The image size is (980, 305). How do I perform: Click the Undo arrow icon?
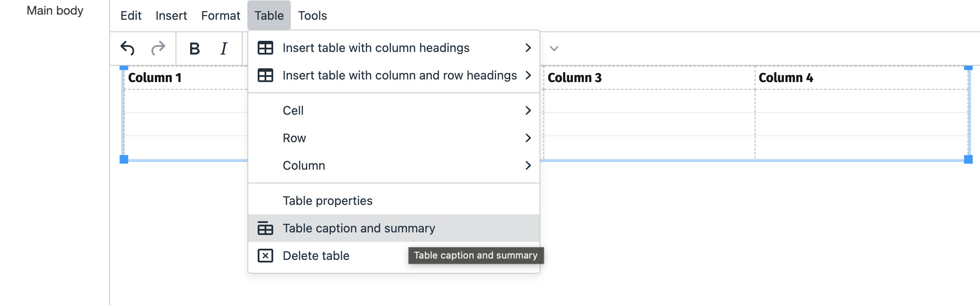[x=127, y=48]
